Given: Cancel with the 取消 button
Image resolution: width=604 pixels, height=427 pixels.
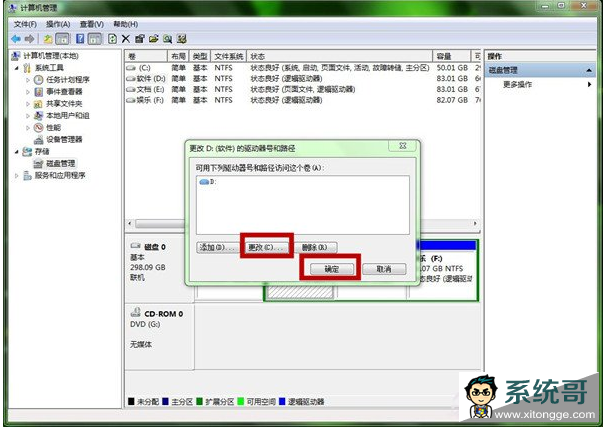Looking at the screenshot, I should tap(384, 269).
